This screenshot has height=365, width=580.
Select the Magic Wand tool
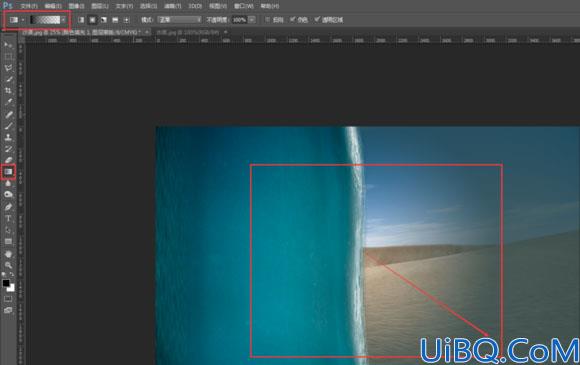pyautogui.click(x=8, y=80)
